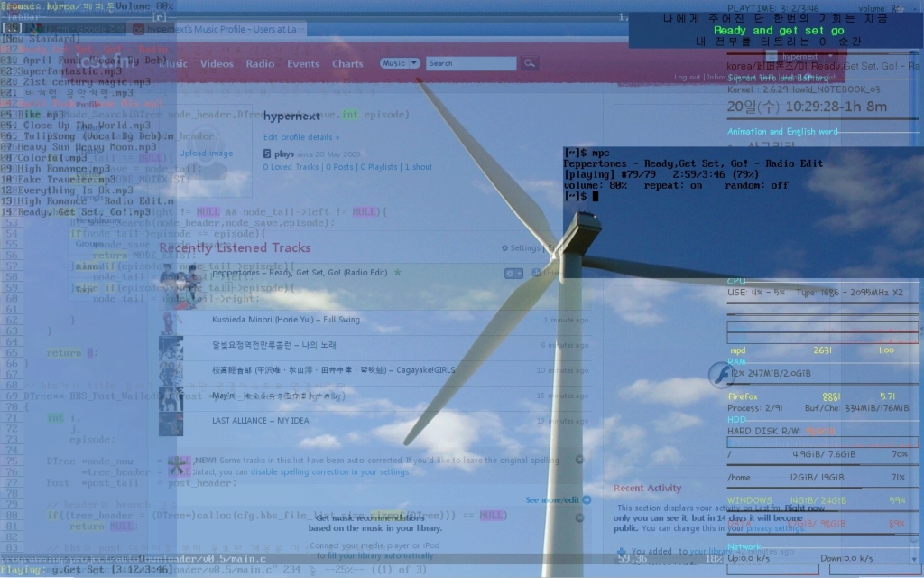Open the Music search scope dropdown
Screen dimensions: 924x578
point(400,63)
